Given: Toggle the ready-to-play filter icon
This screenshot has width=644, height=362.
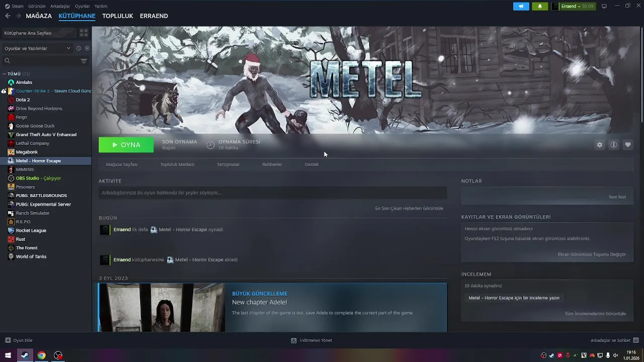Looking at the screenshot, I should 87,48.
